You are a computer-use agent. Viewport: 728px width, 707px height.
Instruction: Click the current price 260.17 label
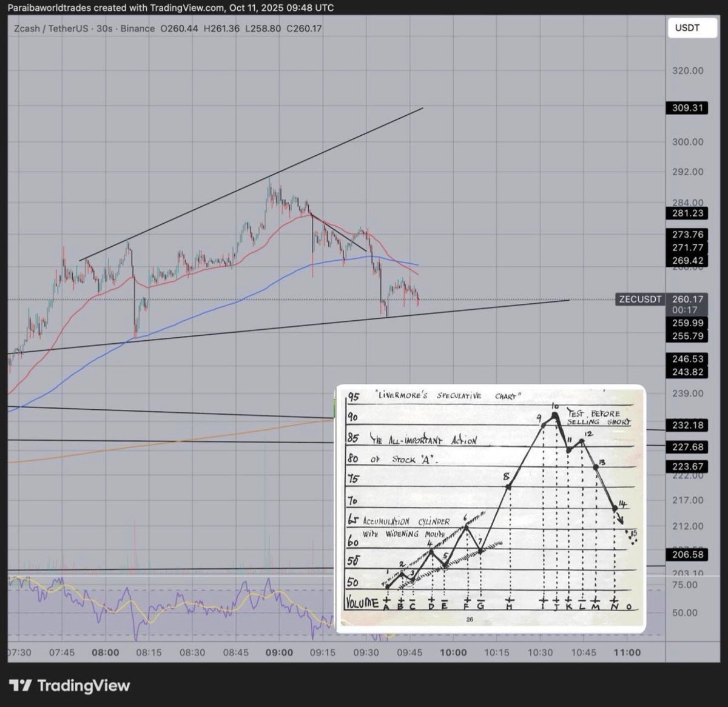coord(687,299)
